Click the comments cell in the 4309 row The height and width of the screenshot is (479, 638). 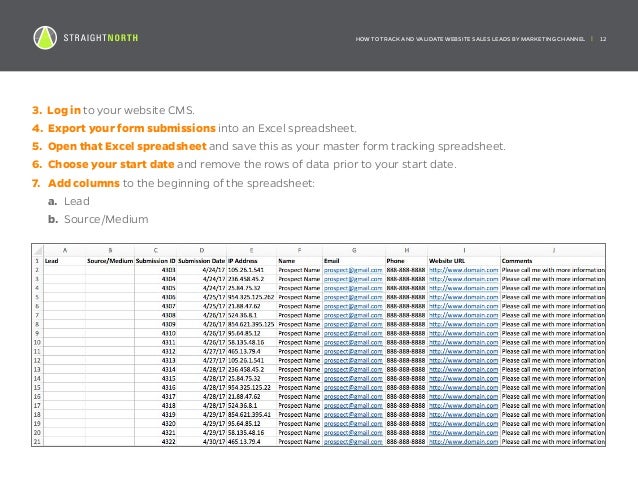(553, 324)
